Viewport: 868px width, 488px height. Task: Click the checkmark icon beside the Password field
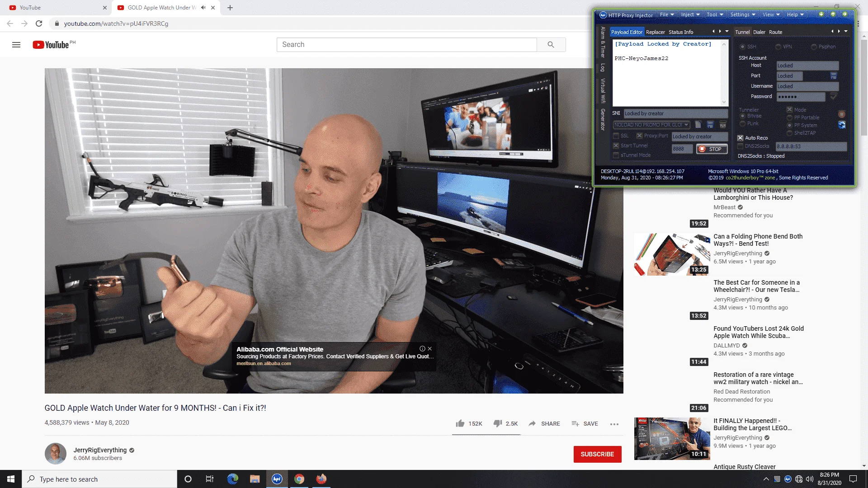pyautogui.click(x=834, y=97)
